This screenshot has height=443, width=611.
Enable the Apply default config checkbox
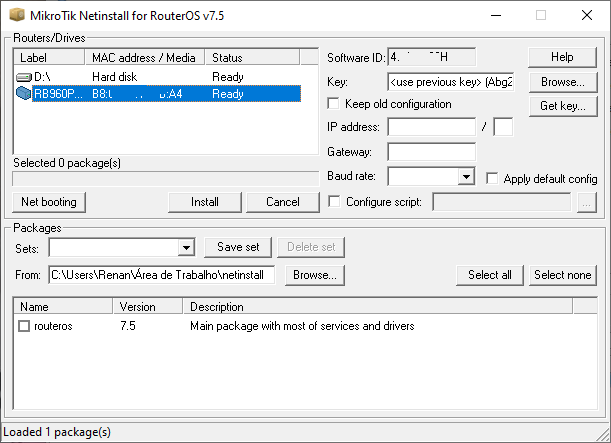pyautogui.click(x=492, y=178)
